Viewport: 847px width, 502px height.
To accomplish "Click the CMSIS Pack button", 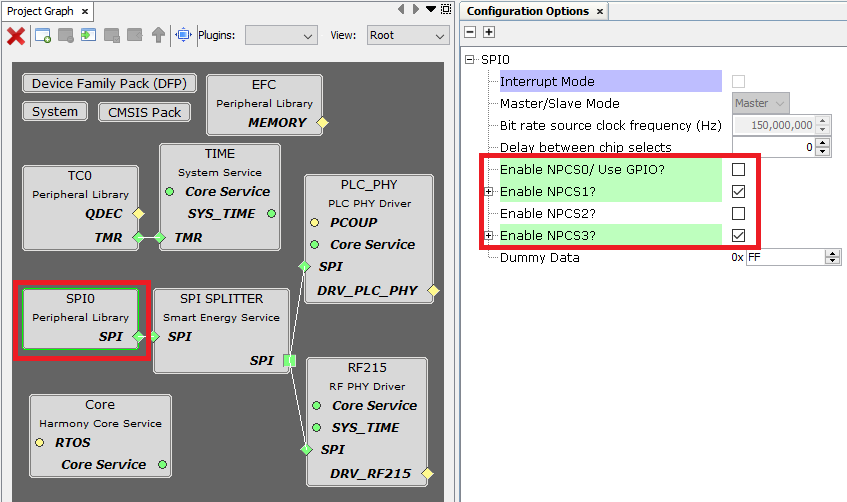I will 143,112.
